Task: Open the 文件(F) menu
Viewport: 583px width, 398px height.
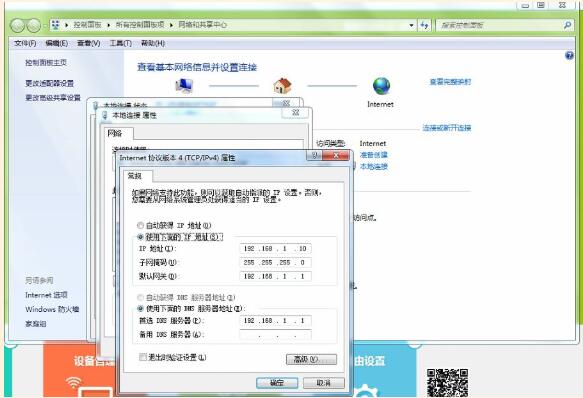Action: pyautogui.click(x=25, y=44)
